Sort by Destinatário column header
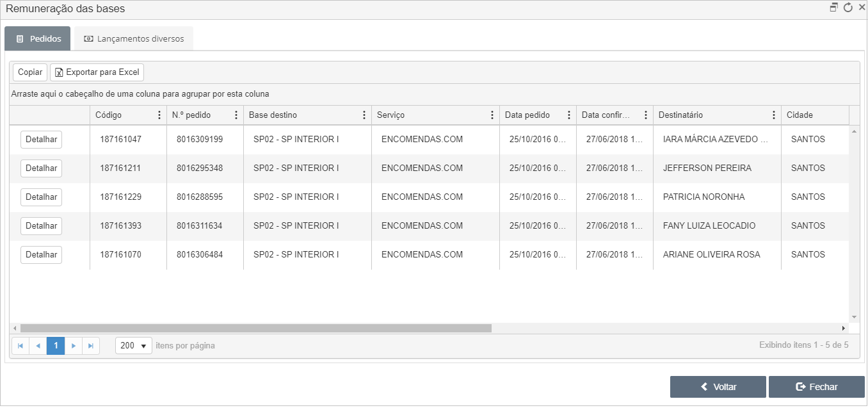 tap(680, 115)
